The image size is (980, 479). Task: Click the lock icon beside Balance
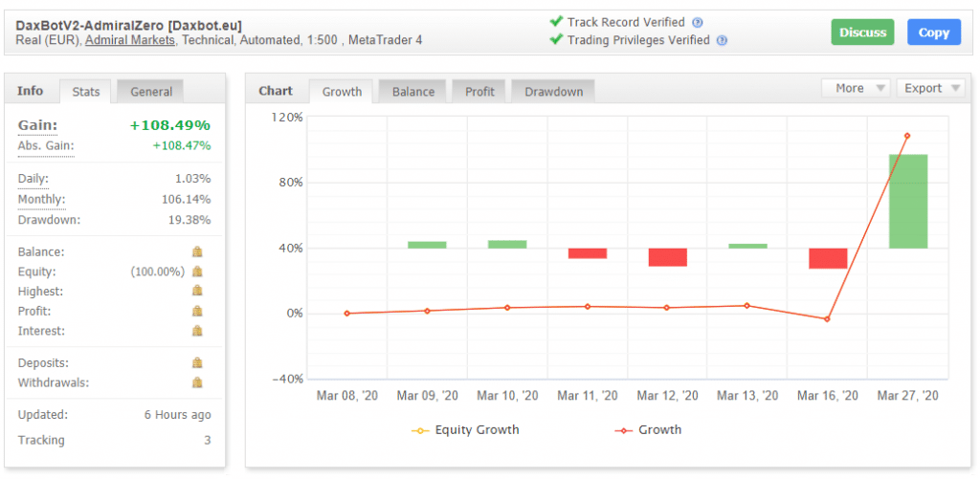(x=197, y=251)
